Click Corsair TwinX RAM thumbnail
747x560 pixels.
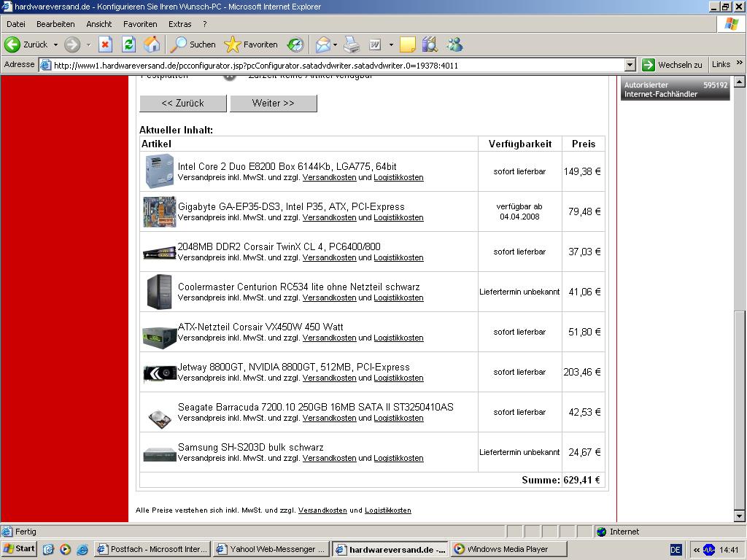tap(160, 252)
